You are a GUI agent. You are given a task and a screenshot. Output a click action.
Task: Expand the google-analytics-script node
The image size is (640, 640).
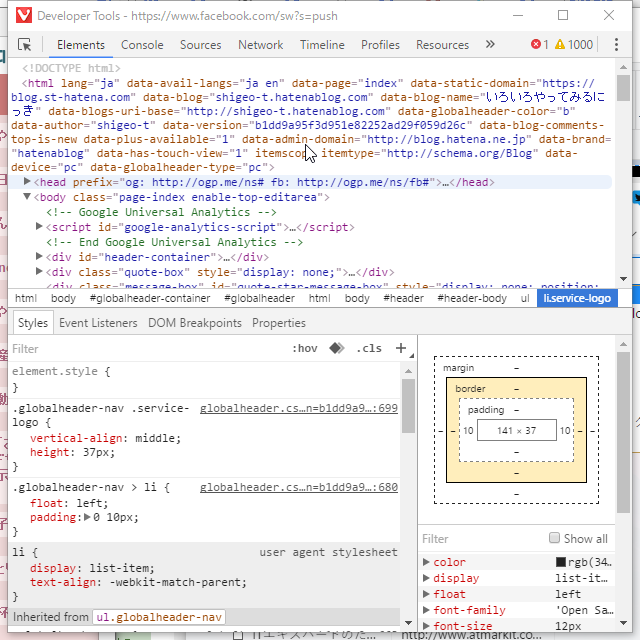(39, 226)
